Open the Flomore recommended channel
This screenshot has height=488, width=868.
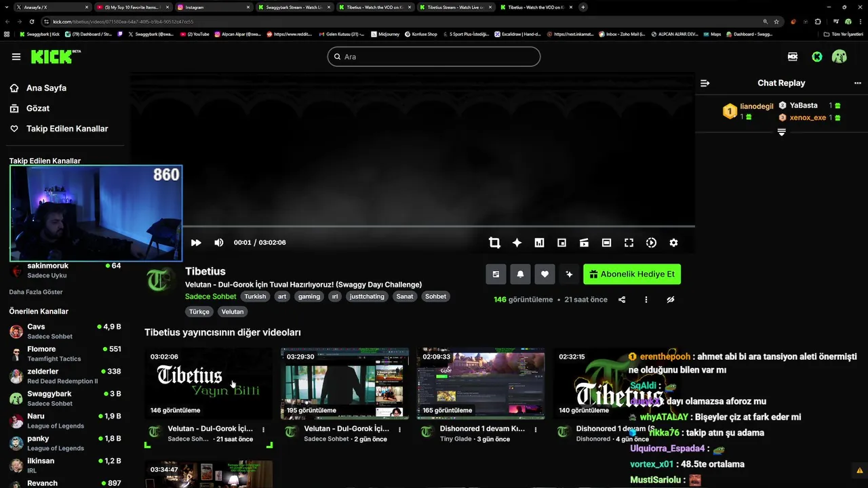65,354
